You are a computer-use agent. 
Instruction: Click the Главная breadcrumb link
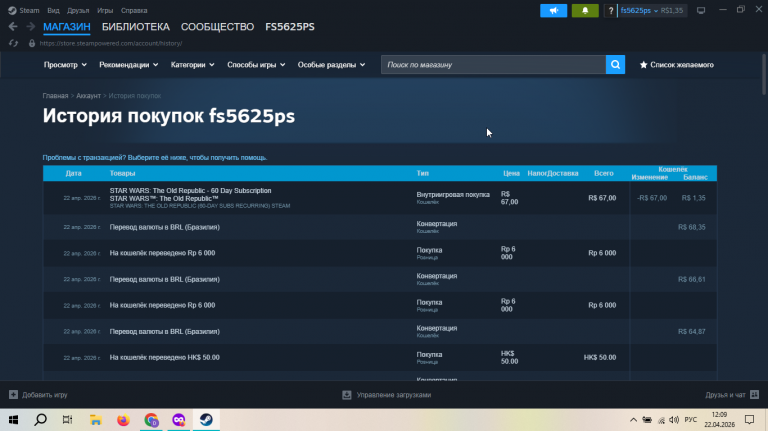pos(55,96)
